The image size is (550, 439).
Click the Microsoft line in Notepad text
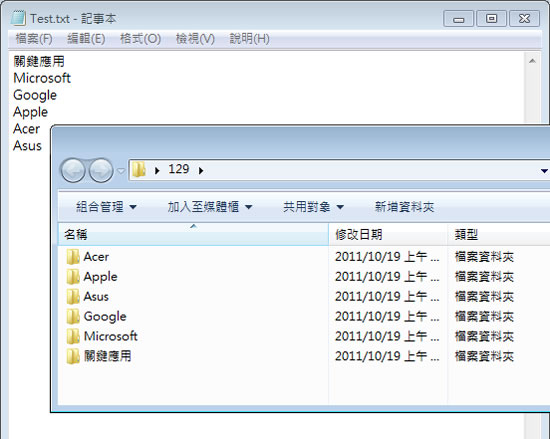pos(42,78)
